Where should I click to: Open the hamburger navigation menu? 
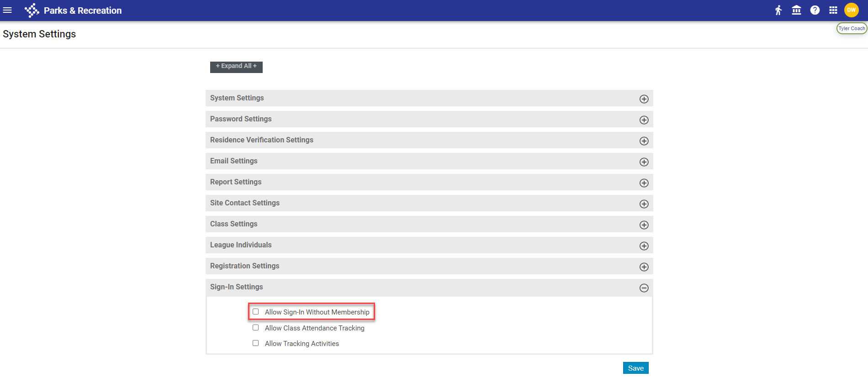[x=7, y=10]
